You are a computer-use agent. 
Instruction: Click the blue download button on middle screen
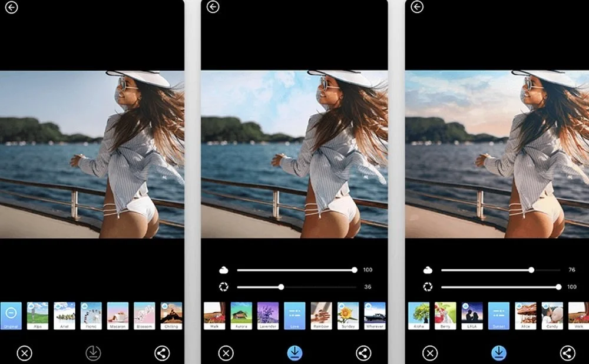click(x=295, y=353)
